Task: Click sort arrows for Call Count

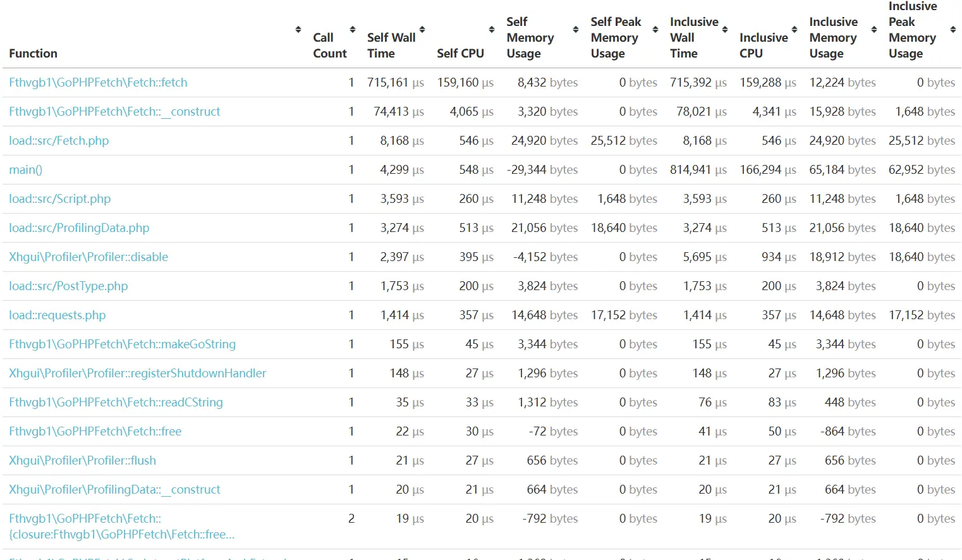Action: pyautogui.click(x=353, y=30)
